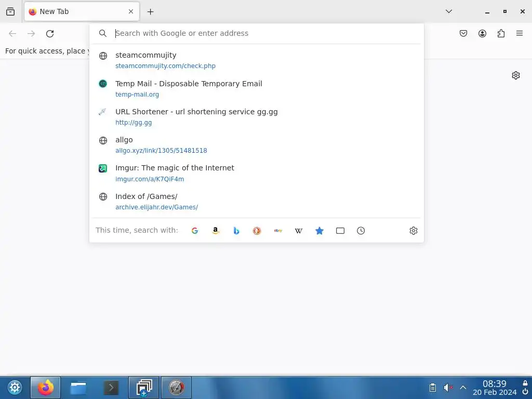Click the Imgur favicon in suggestions

103,168
